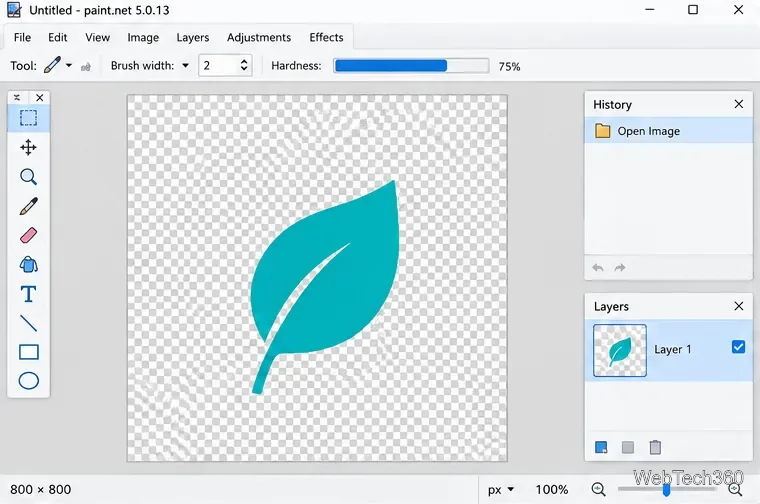
Task: Select the Move tool
Action: [x=28, y=147]
